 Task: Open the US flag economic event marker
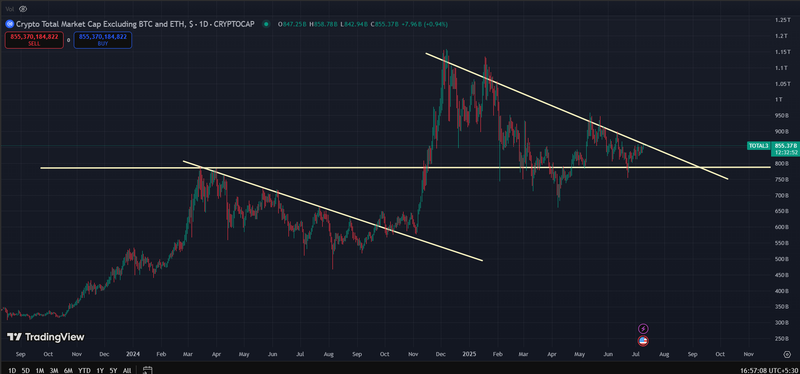pyautogui.click(x=643, y=341)
